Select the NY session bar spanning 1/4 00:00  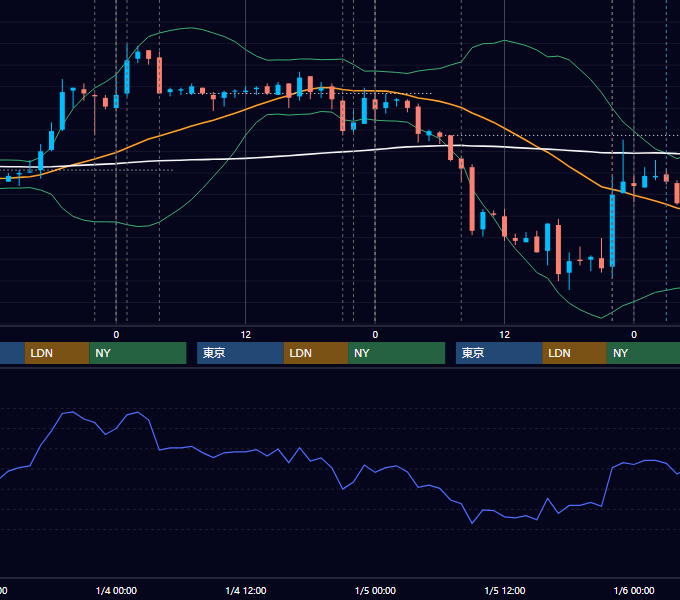pyautogui.click(x=138, y=353)
